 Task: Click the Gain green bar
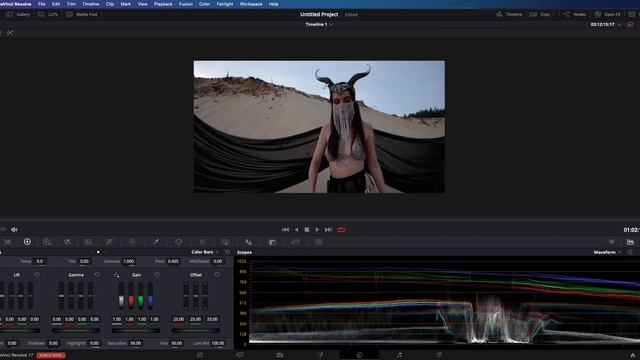[141, 296]
